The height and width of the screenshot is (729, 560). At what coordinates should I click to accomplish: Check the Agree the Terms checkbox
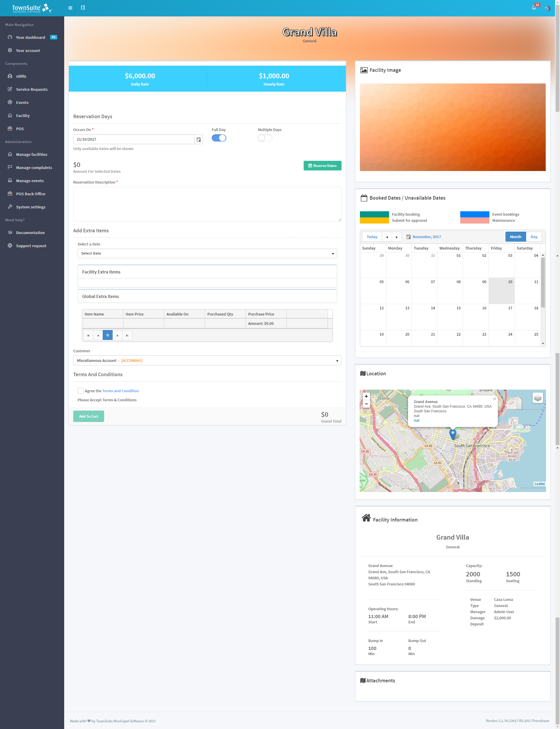pyautogui.click(x=80, y=390)
